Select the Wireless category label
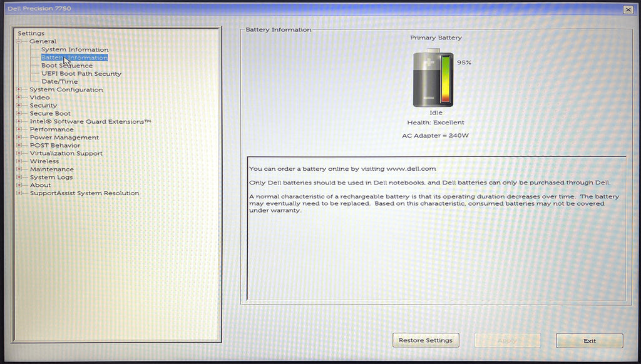This screenshot has width=641, height=364. pyautogui.click(x=44, y=161)
